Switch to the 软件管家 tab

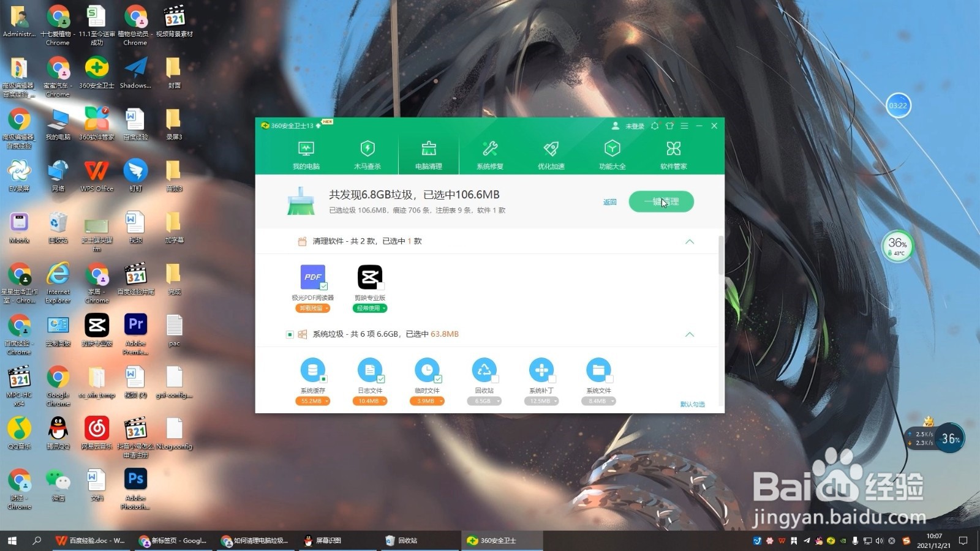tap(673, 154)
